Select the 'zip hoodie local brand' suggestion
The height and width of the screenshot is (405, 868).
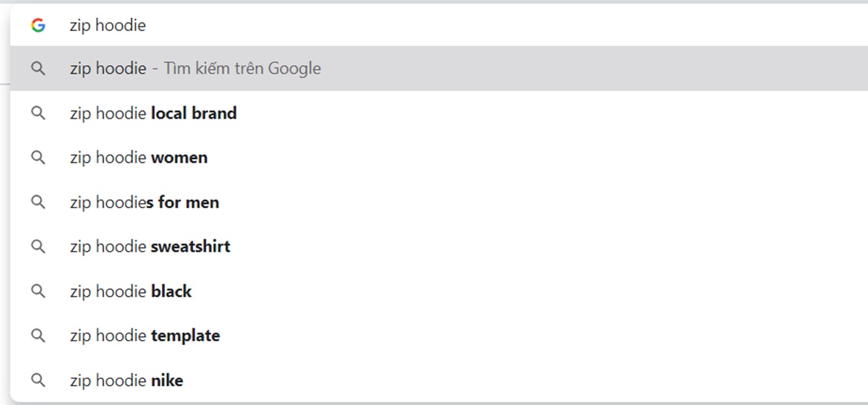439,114
